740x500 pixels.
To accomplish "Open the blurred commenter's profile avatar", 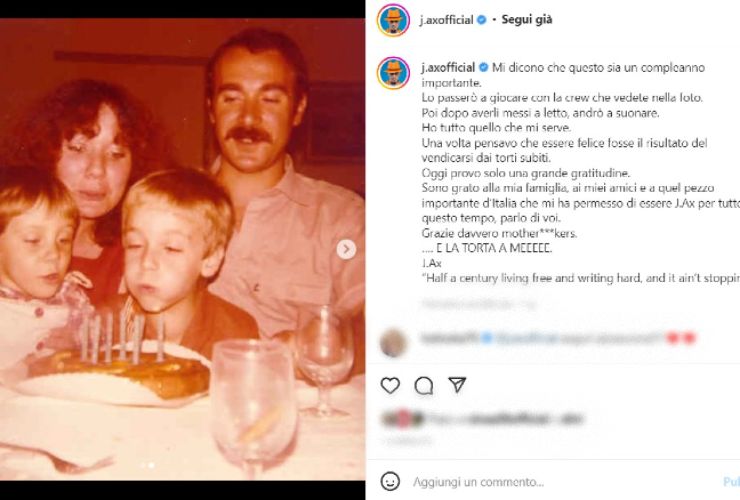I will (x=393, y=343).
